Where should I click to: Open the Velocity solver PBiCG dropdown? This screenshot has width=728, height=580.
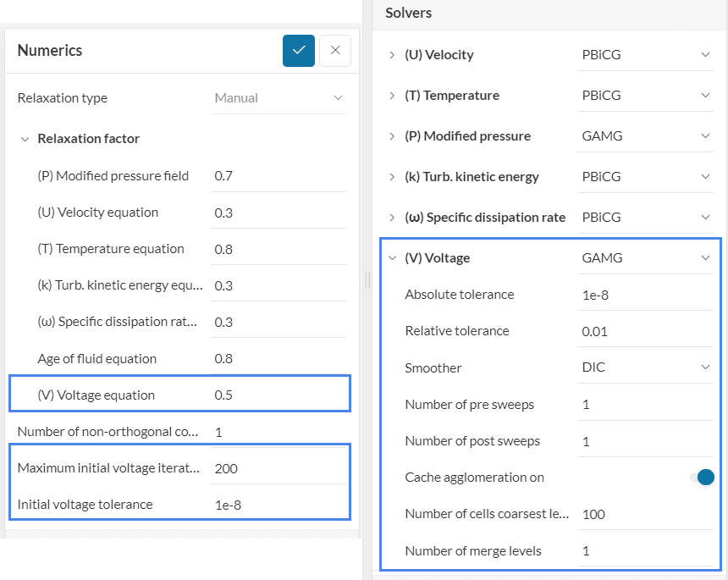(x=646, y=55)
